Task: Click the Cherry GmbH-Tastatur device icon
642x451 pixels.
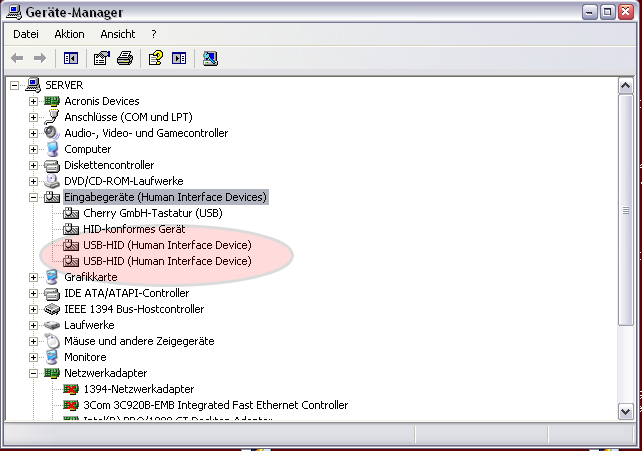Action: pos(71,213)
